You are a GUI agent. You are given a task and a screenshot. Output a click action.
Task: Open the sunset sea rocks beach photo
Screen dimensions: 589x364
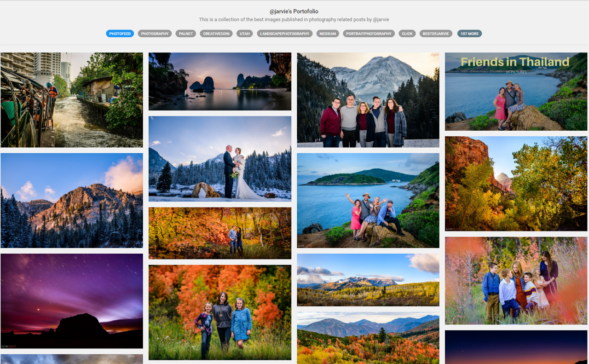[x=220, y=81]
